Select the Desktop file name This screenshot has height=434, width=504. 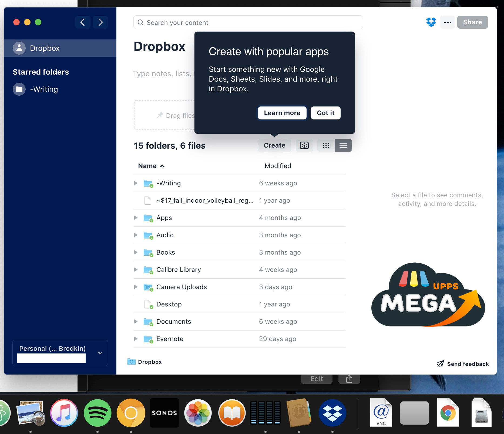click(169, 304)
